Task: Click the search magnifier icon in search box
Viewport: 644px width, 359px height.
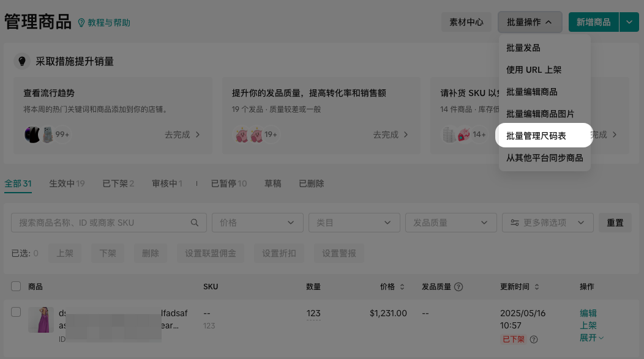Action: [x=195, y=223]
